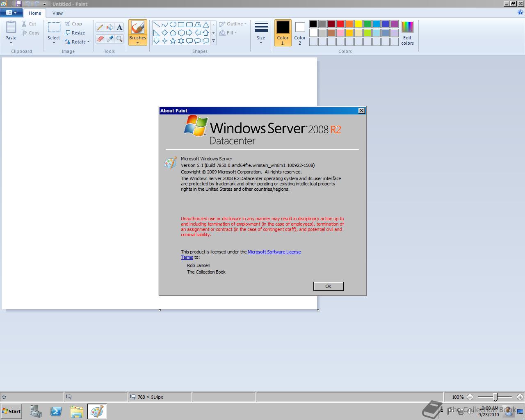This screenshot has width=525, height=420.
Task: Move the zoom slider handle
Action: point(495,397)
